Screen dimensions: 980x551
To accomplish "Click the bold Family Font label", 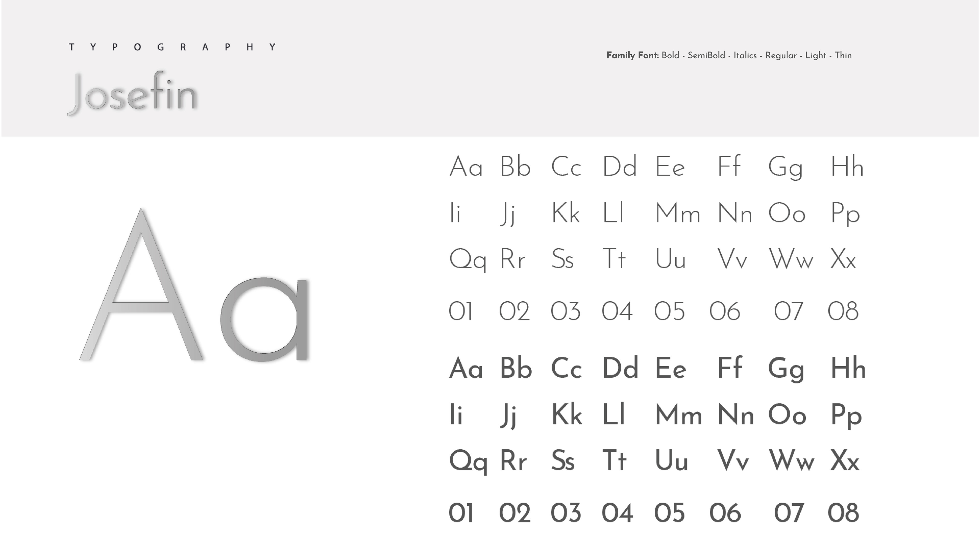I will 632,56.
